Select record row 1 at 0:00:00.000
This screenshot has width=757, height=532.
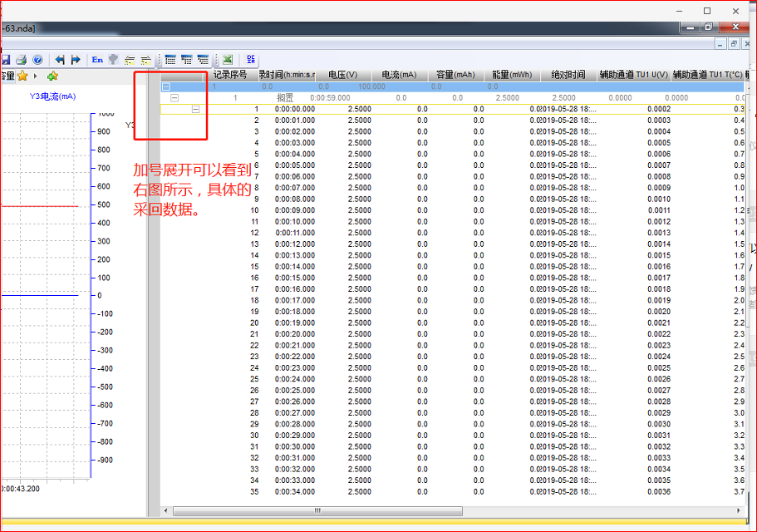tap(451, 109)
